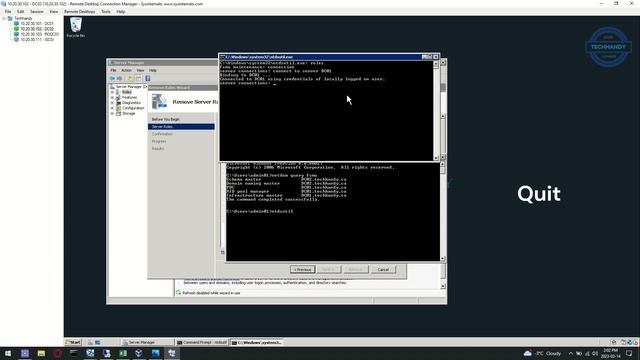Open the Action menu in Server Manager
This screenshot has width=640, height=360.
pyautogui.click(x=126, y=70)
